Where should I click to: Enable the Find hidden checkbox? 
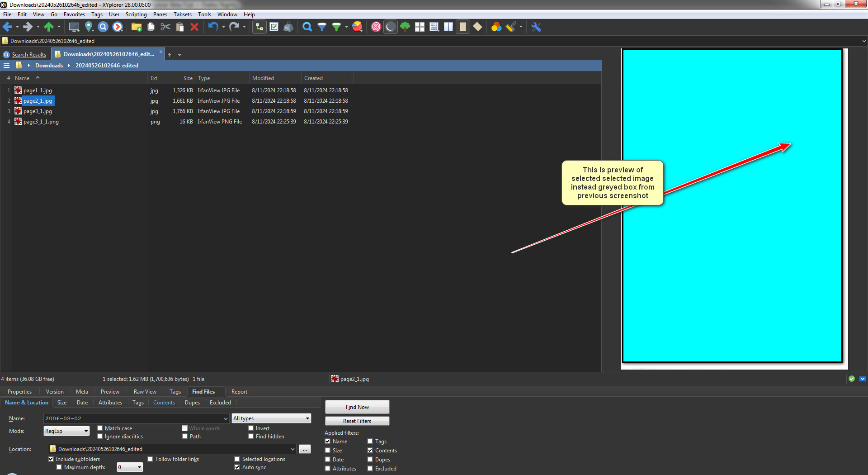[x=251, y=437]
